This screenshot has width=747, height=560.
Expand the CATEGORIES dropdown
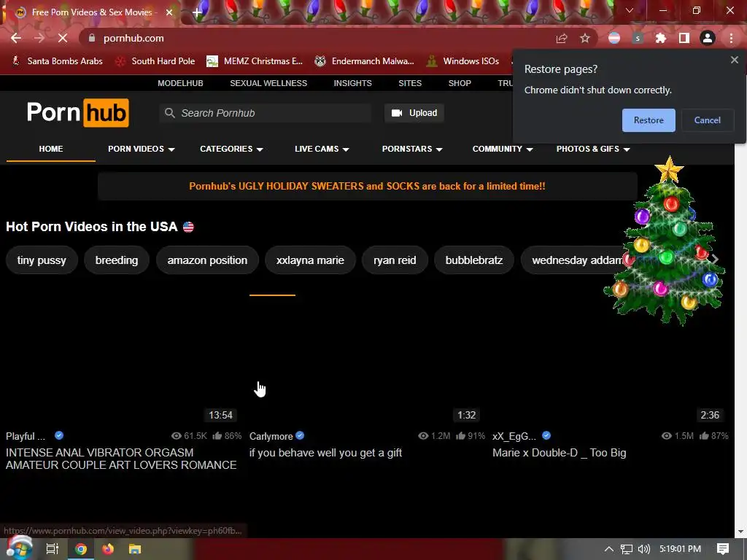[231, 149]
